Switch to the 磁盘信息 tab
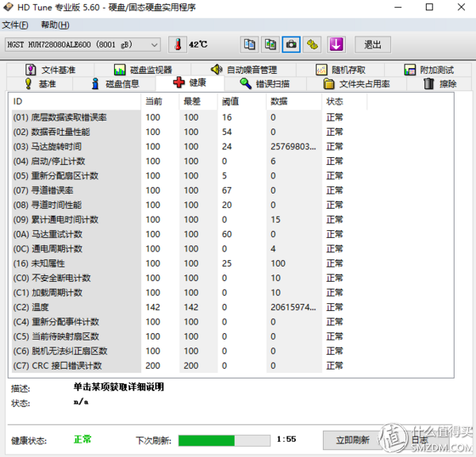This screenshot has height=457, width=476. (x=115, y=84)
